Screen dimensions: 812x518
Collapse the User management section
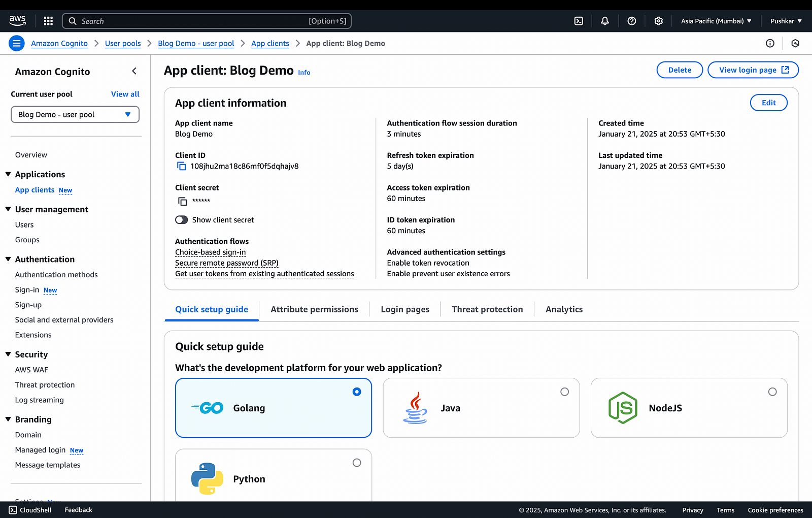coord(8,209)
